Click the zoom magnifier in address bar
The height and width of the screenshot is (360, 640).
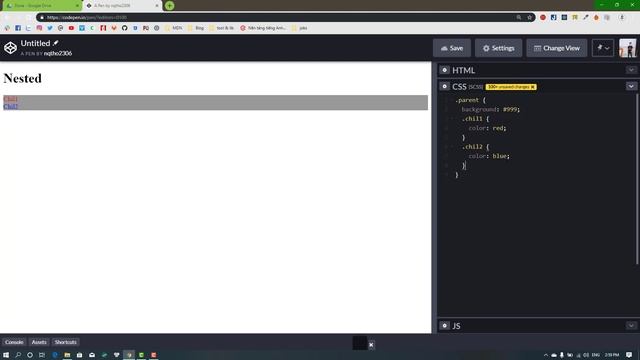tap(519, 18)
